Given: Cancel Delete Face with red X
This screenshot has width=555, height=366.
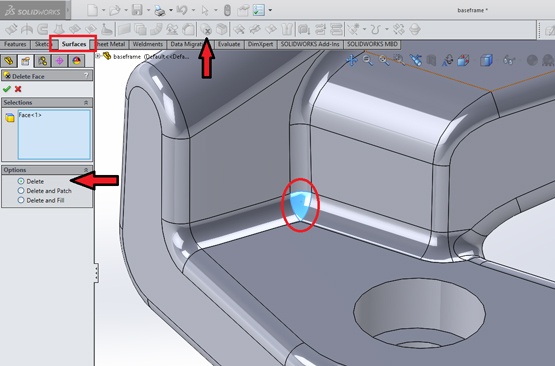Looking at the screenshot, I should tap(18, 89).
